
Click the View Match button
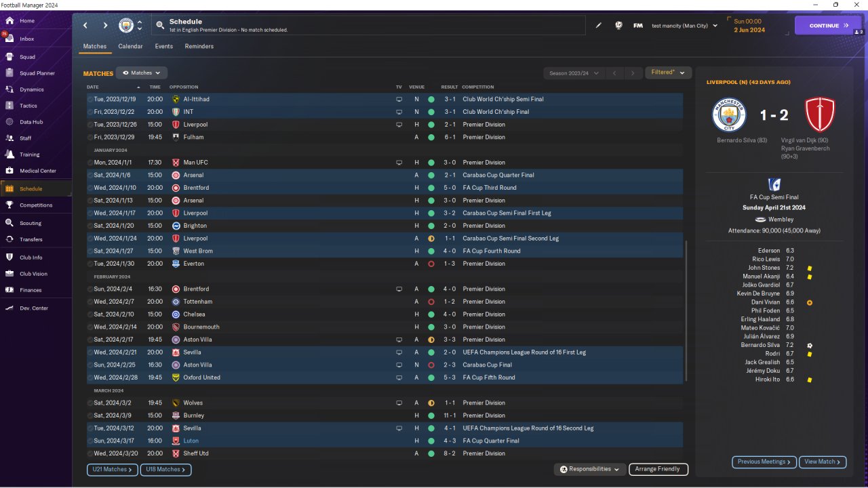pos(823,462)
